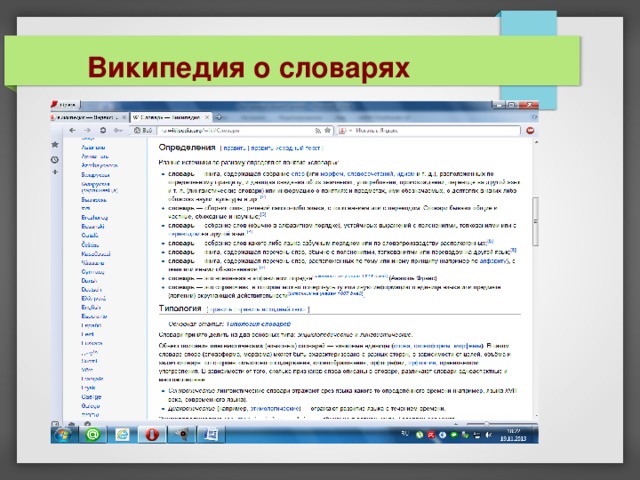Click the taskbar clock
Image resolution: width=640 pixels, height=480 pixels.
513,435
